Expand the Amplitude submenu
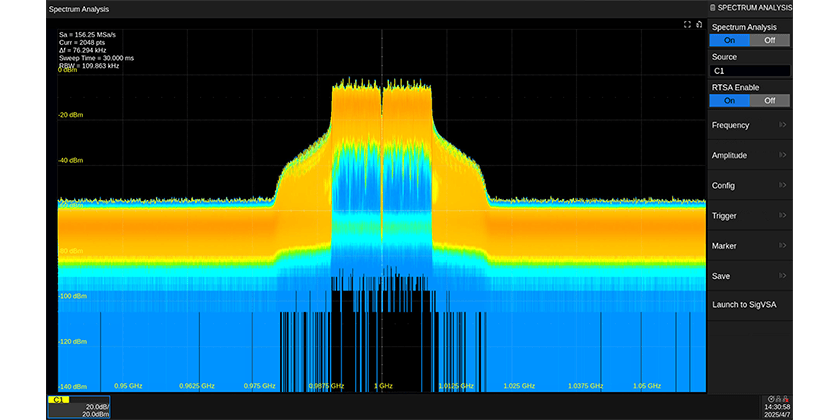This screenshot has height=420, width=840. coord(750,155)
